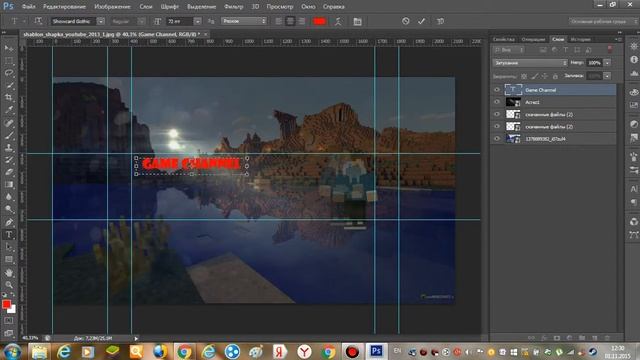This screenshot has height=360, width=640.
Task: Swap foreground and background colors
Action: point(12,294)
